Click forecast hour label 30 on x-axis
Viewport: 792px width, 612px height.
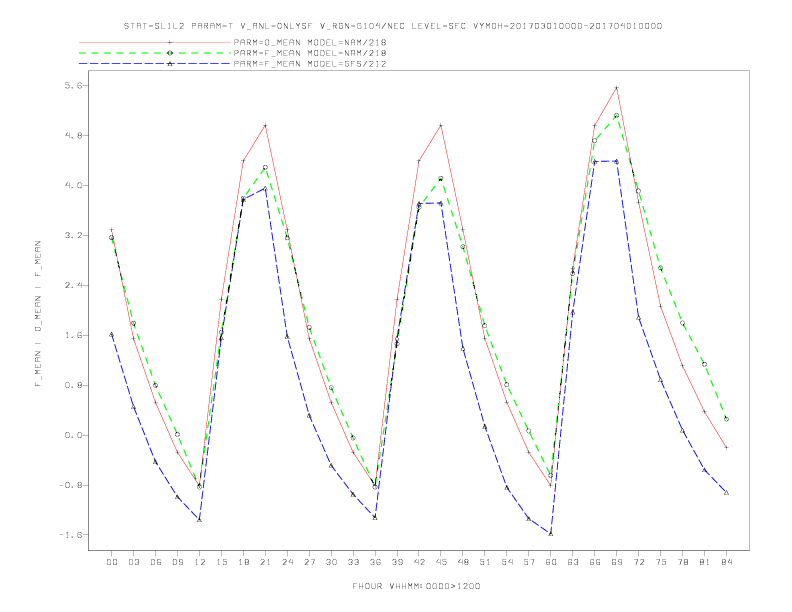(331, 563)
